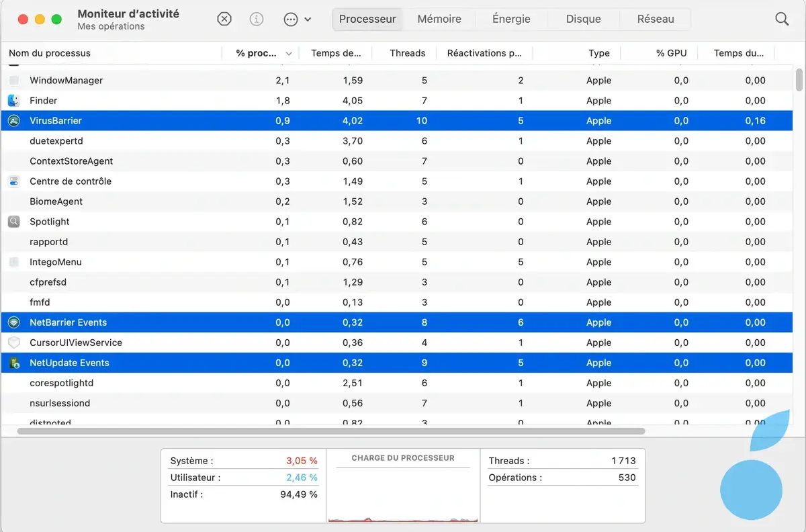806x532 pixels.
Task: Click the Spotlight process icon
Action: coord(14,222)
